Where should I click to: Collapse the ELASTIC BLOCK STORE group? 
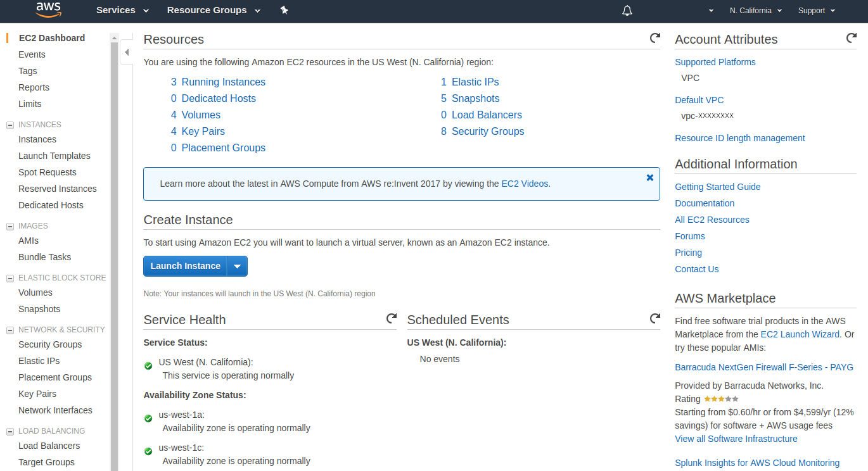(x=10, y=279)
